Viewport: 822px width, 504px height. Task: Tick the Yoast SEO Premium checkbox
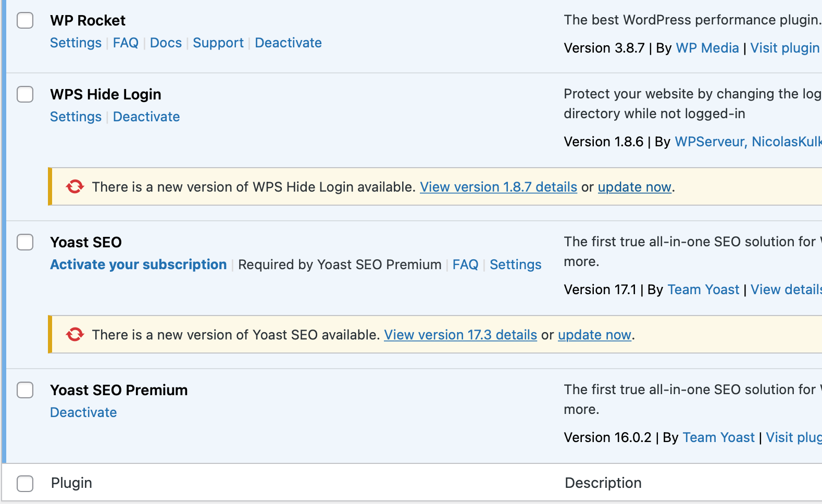click(x=25, y=390)
